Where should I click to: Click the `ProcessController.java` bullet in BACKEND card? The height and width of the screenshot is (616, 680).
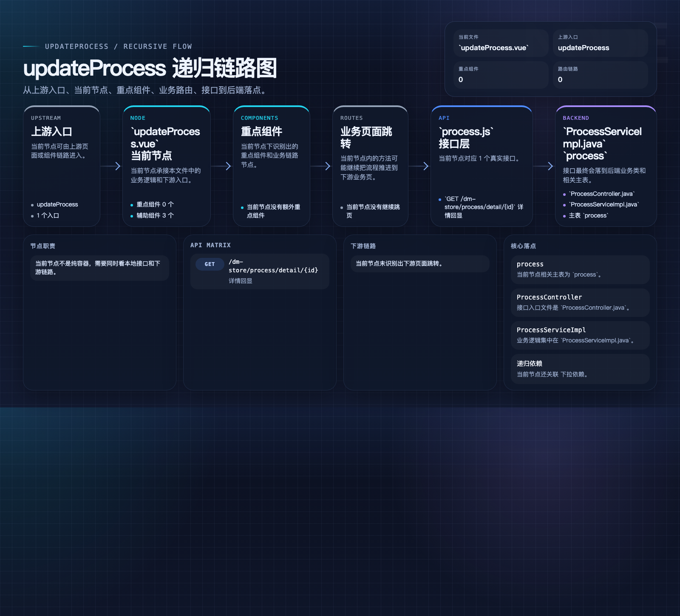[601, 194]
